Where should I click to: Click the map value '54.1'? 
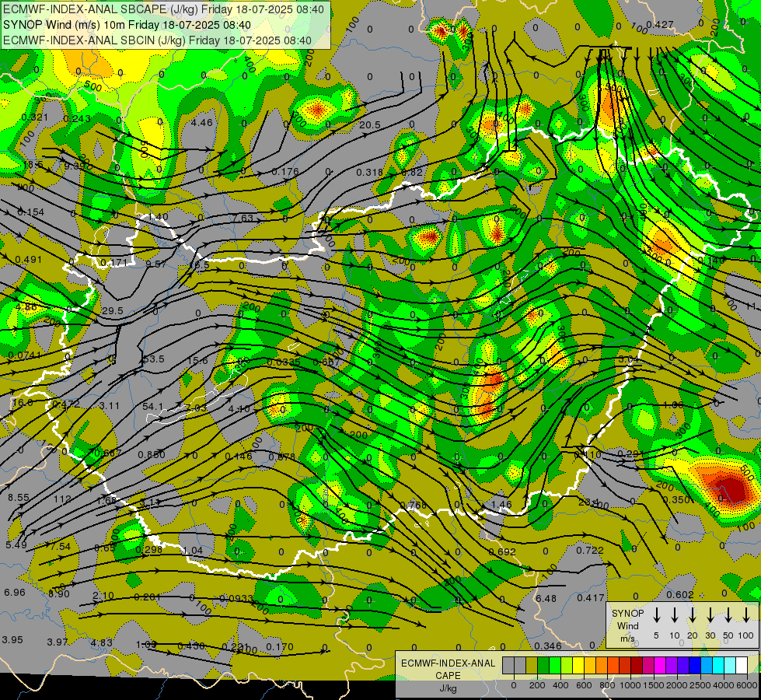pyautogui.click(x=153, y=406)
